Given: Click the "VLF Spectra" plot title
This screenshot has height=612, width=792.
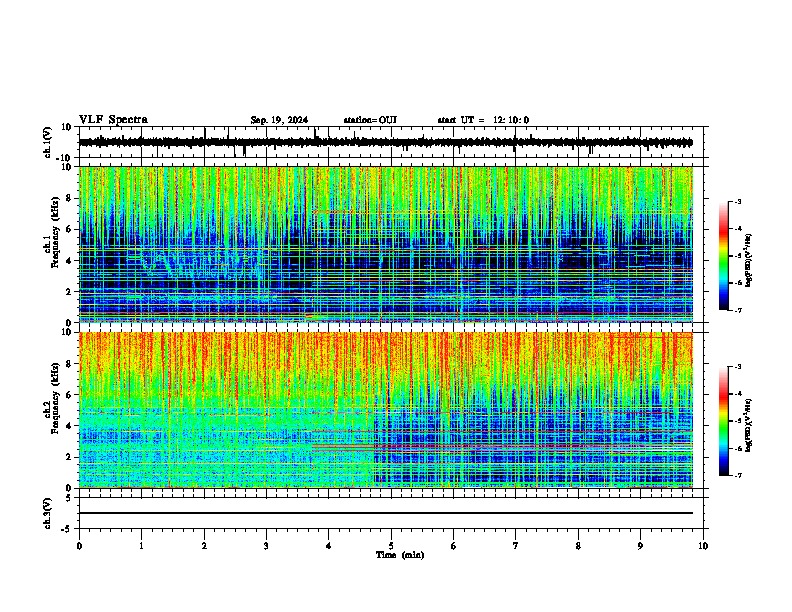Looking at the screenshot, I should click(114, 120).
